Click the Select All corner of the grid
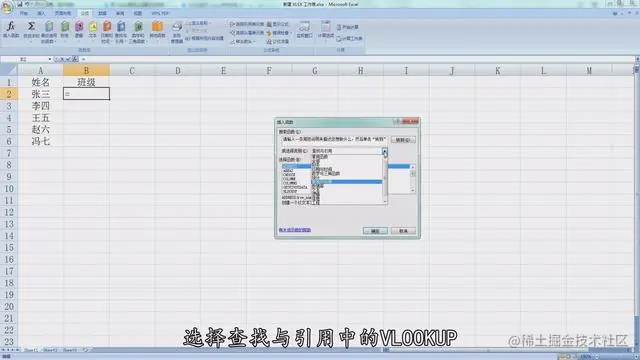 [x=9, y=70]
